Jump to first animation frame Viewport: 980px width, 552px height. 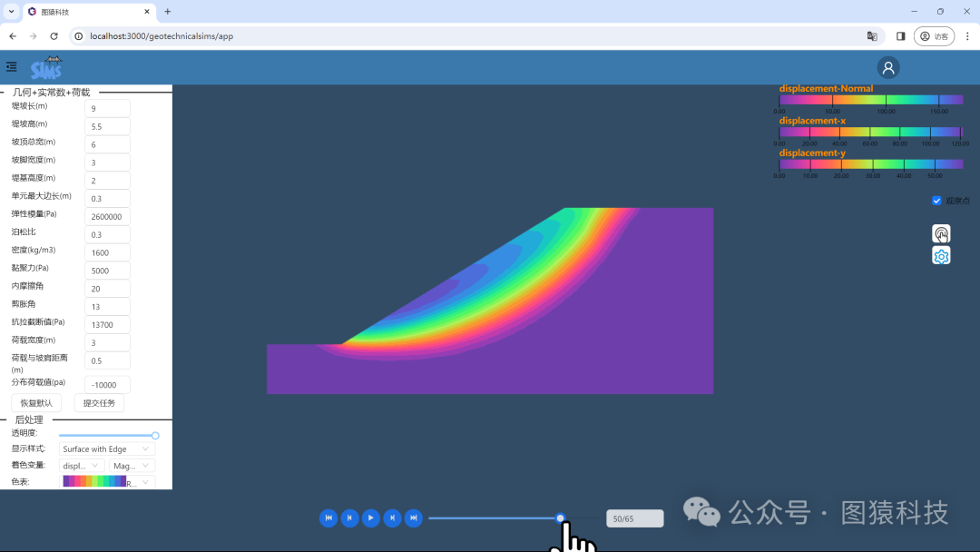(328, 517)
